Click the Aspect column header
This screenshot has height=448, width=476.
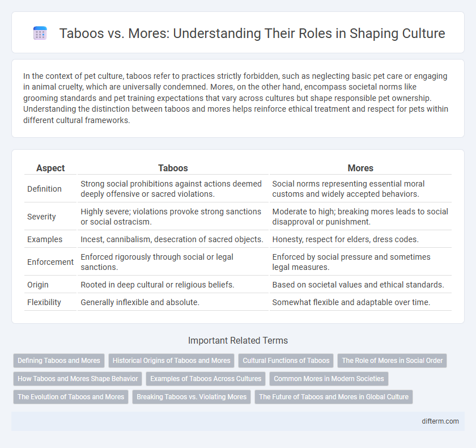tap(50, 168)
